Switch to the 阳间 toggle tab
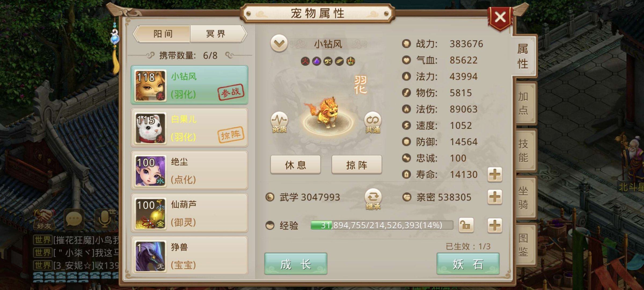 point(163,34)
